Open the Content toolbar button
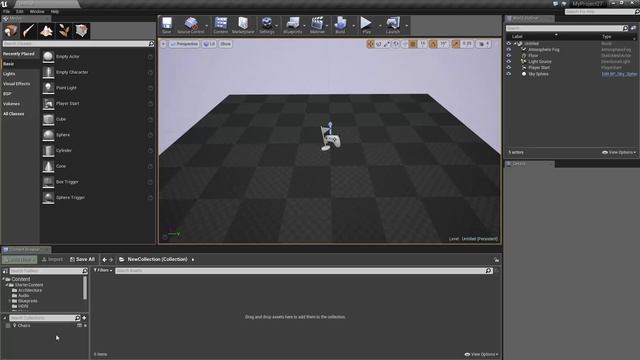 (x=220, y=25)
